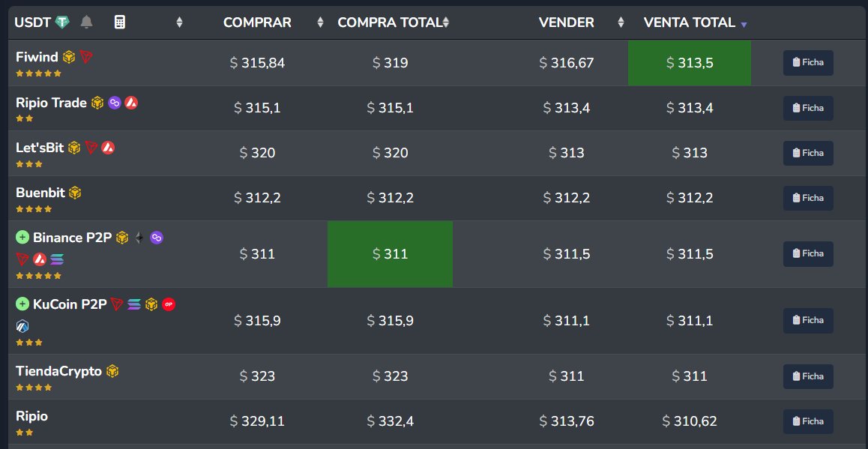Click the Ethereum icon in Binance P2P row

click(139, 238)
